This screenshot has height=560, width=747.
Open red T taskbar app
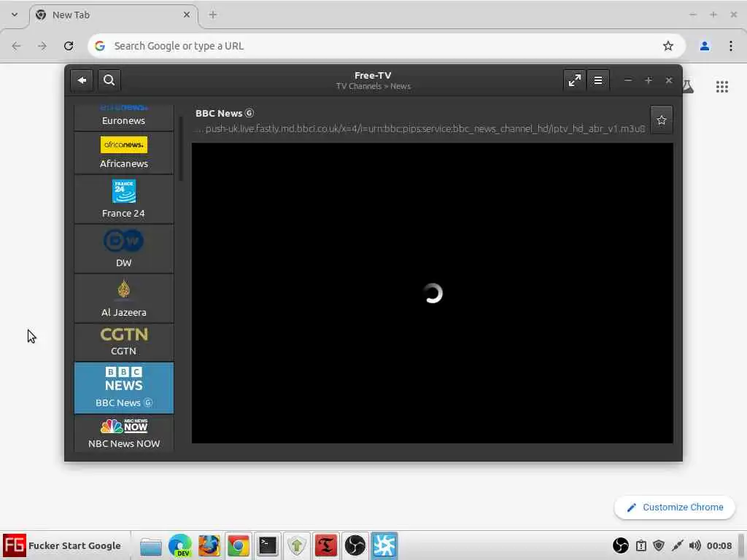(x=326, y=545)
